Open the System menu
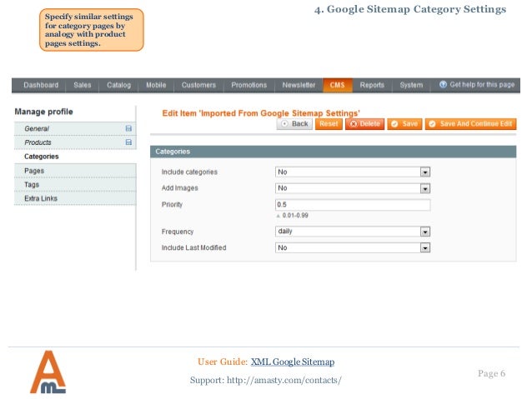The image size is (532, 399). coord(411,85)
